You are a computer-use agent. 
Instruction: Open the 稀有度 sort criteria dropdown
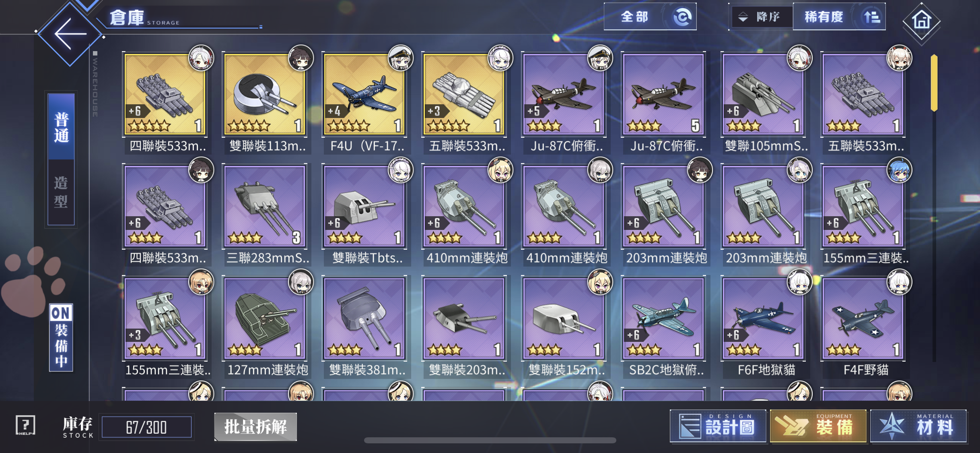(x=839, y=17)
